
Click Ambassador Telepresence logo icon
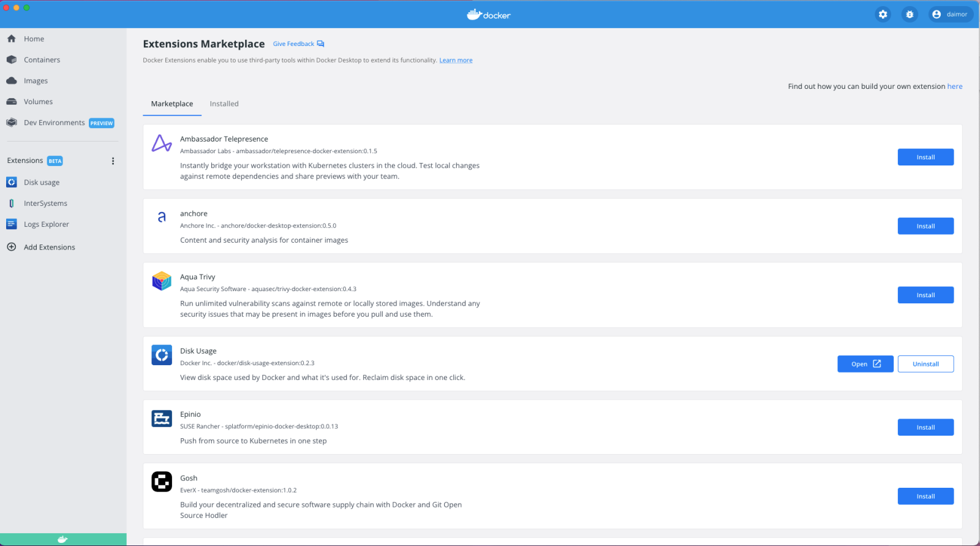coord(162,143)
